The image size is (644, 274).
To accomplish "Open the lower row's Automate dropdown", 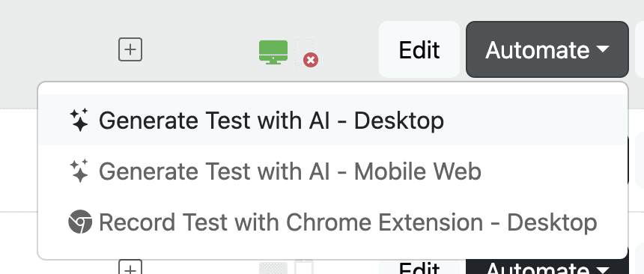I will pyautogui.click(x=547, y=267).
